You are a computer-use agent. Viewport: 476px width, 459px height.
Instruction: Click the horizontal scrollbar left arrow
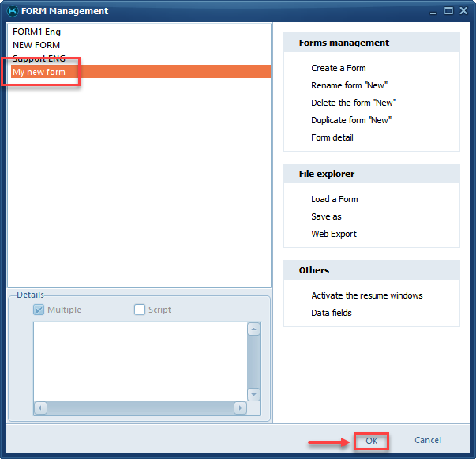click(x=40, y=408)
